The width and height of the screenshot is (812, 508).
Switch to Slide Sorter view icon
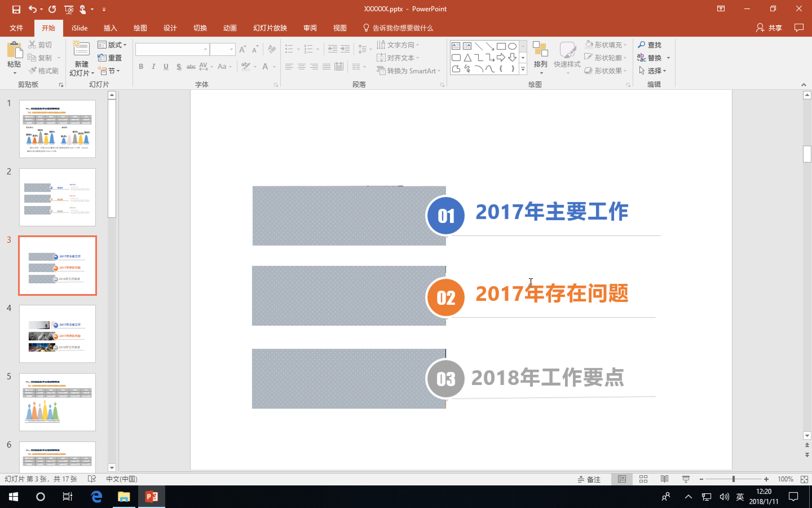(x=643, y=479)
